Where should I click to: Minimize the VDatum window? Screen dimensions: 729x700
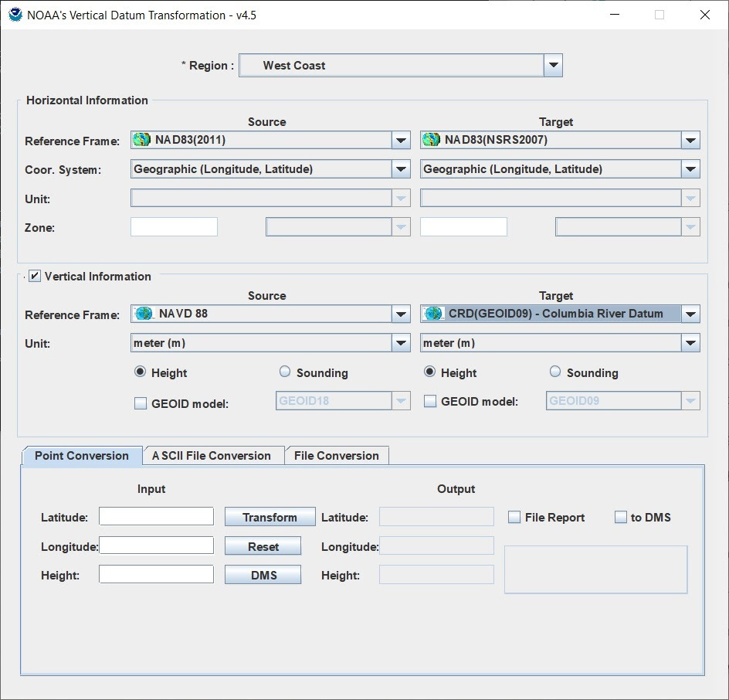coord(615,15)
